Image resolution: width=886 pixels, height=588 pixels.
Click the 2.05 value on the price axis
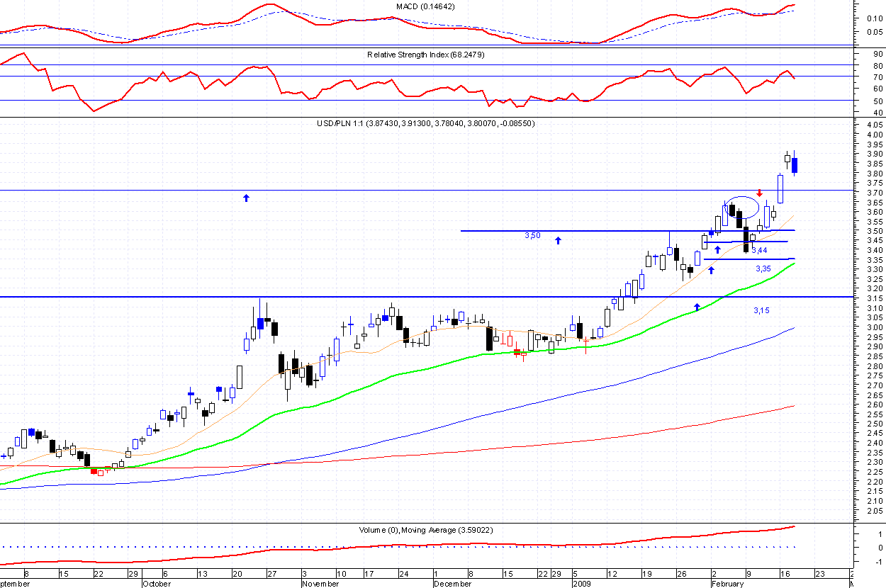[874, 511]
